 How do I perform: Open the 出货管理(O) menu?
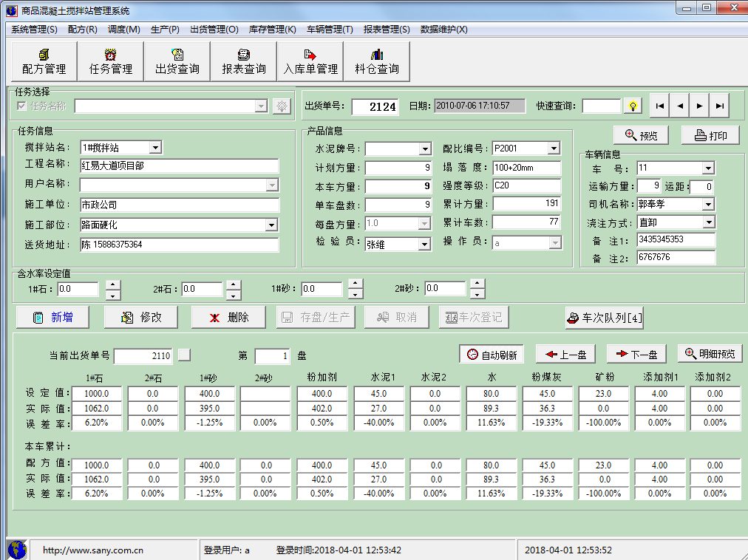214,30
